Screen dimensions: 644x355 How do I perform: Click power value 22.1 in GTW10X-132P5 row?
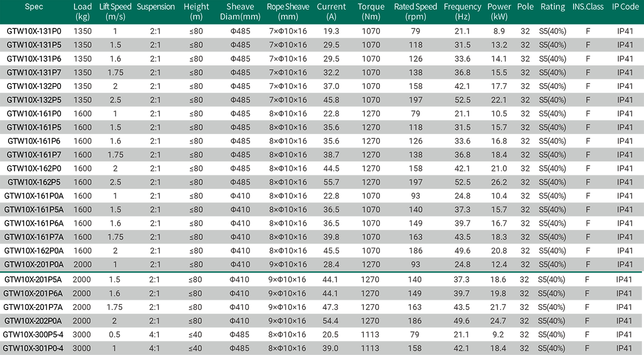499,100
